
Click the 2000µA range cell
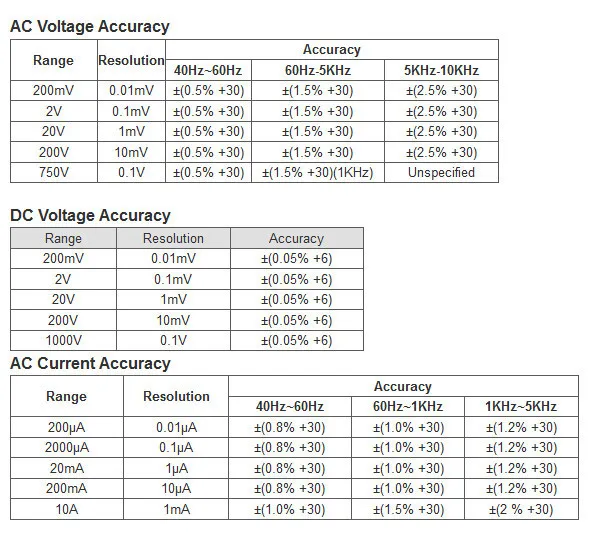click(67, 447)
